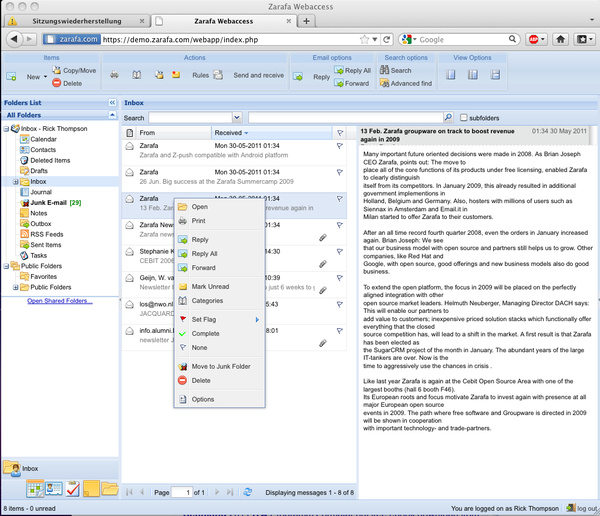Click Reply All in the toolbar

tap(352, 70)
